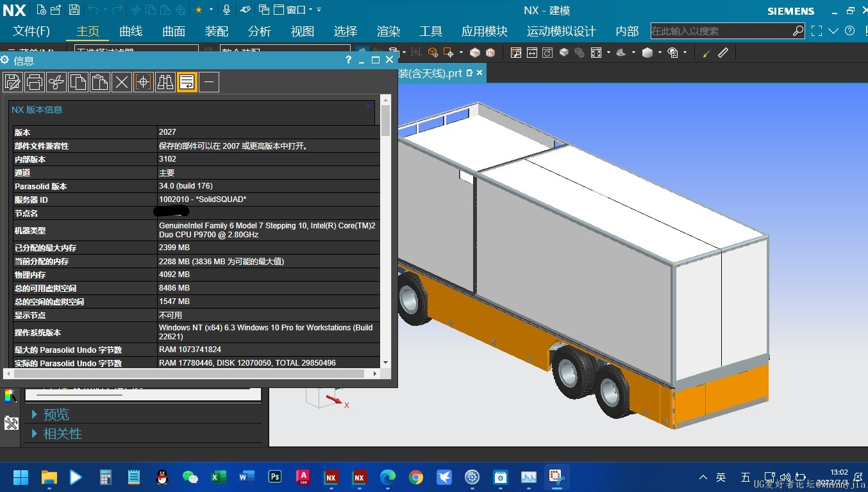Click the 版本 value 2027 cell
This screenshot has height=492, width=868.
[x=269, y=132]
